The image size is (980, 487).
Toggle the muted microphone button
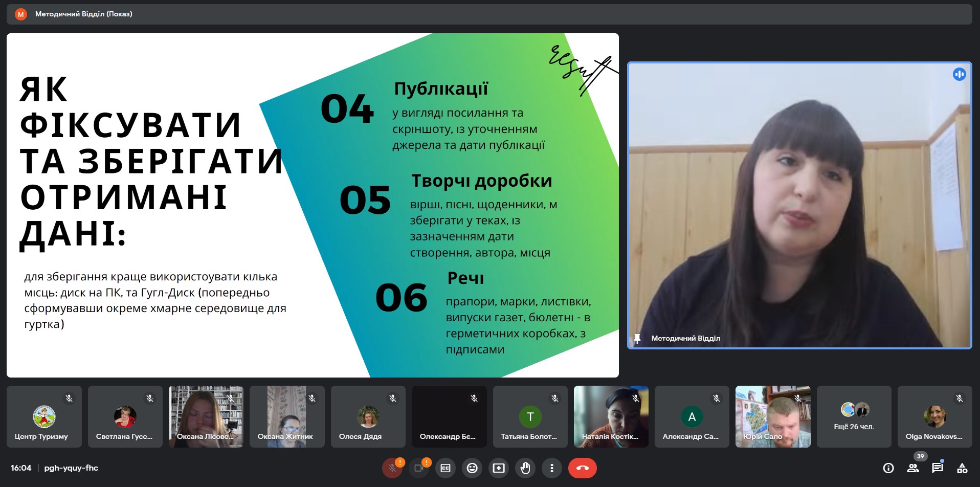(392, 468)
